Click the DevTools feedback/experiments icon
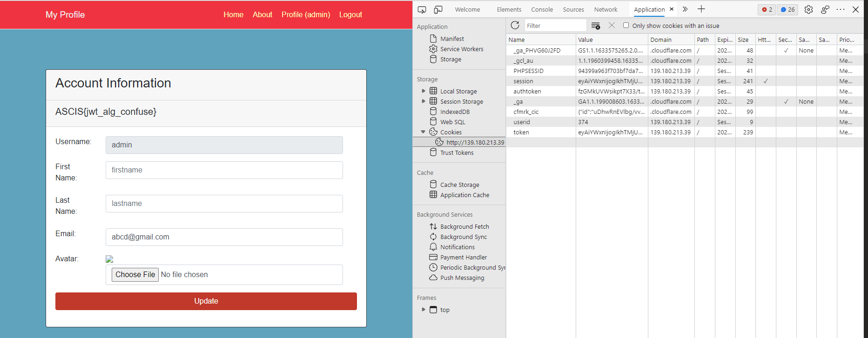Image resolution: width=868 pixels, height=338 pixels. [x=825, y=9]
